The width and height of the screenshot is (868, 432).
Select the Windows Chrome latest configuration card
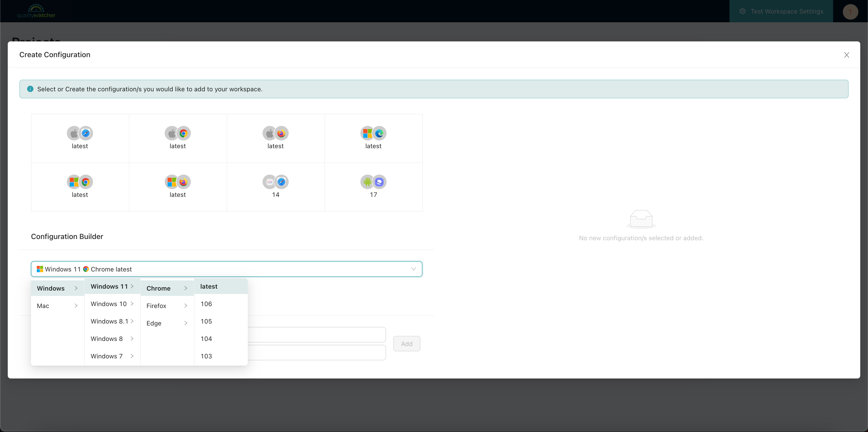click(x=80, y=187)
